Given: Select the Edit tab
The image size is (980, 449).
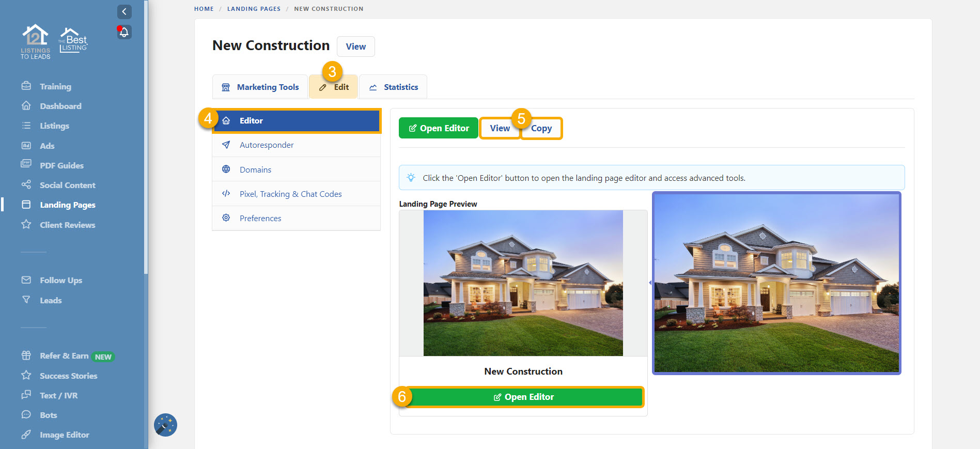Looking at the screenshot, I should (334, 87).
